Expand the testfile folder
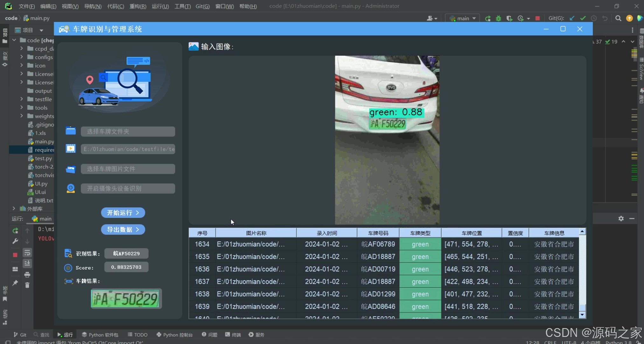This screenshot has width=644, height=344. [21, 99]
